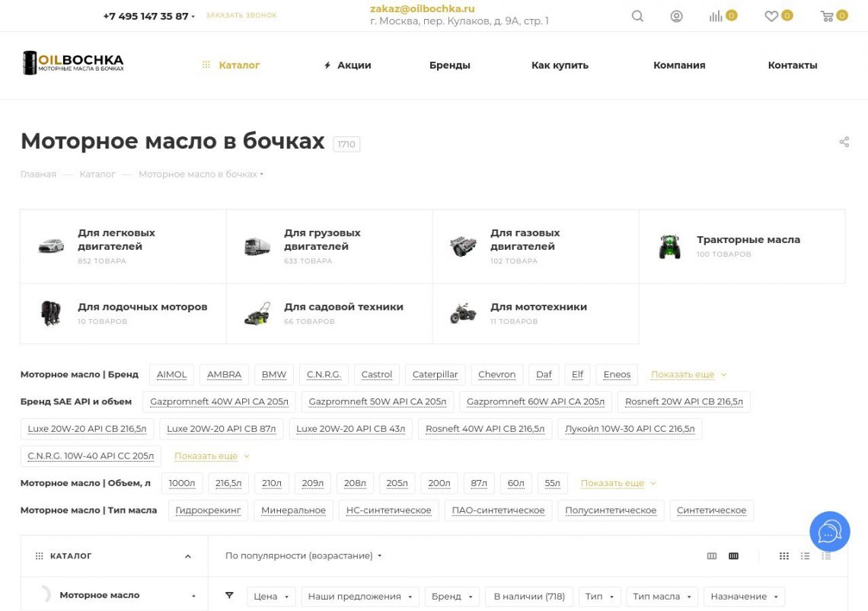Enable the Синтетическое oil type filter
Viewport: 868px width, 611px height.
pos(712,510)
